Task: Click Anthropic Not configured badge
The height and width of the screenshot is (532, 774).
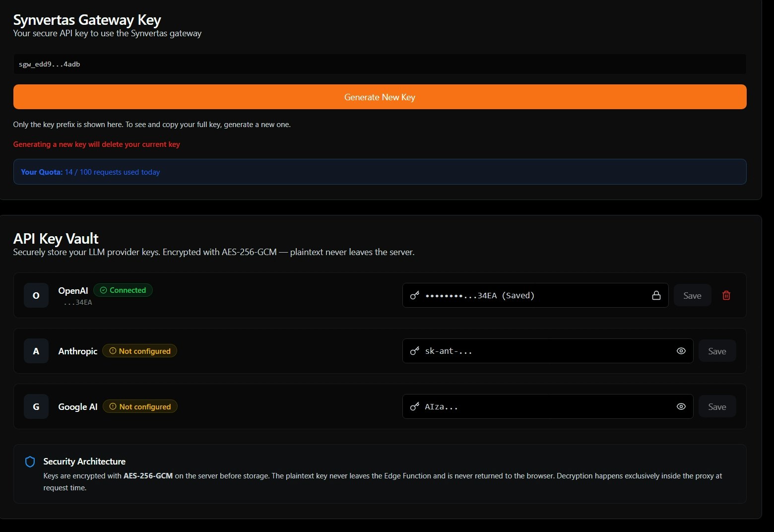Action: click(139, 351)
